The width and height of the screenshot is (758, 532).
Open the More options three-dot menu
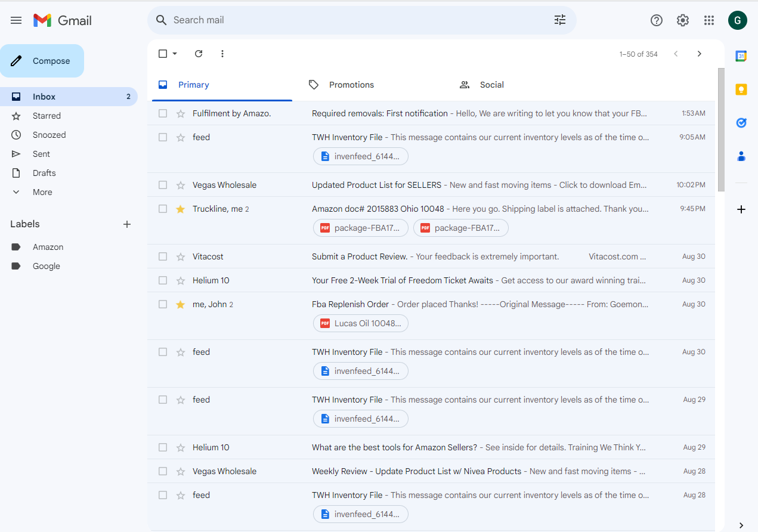tap(222, 54)
